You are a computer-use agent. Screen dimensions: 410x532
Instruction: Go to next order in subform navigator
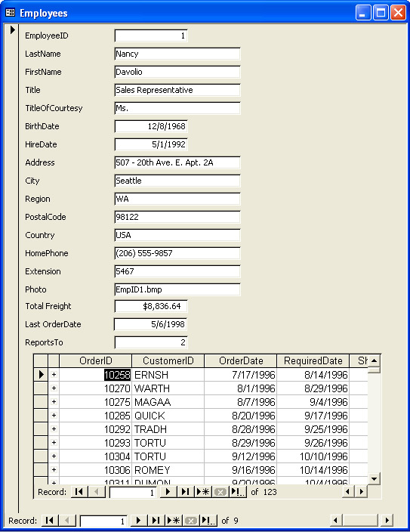(168, 492)
